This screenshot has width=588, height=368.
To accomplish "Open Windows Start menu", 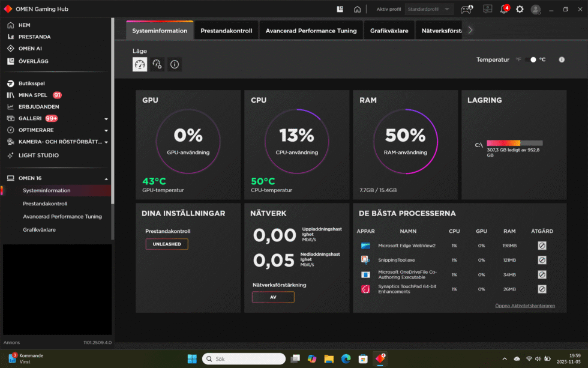I will (192, 359).
